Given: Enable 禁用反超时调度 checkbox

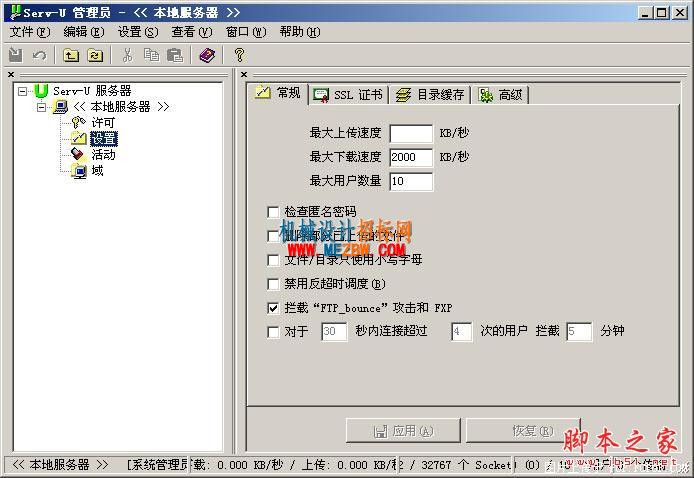Looking at the screenshot, I should tap(273, 284).
